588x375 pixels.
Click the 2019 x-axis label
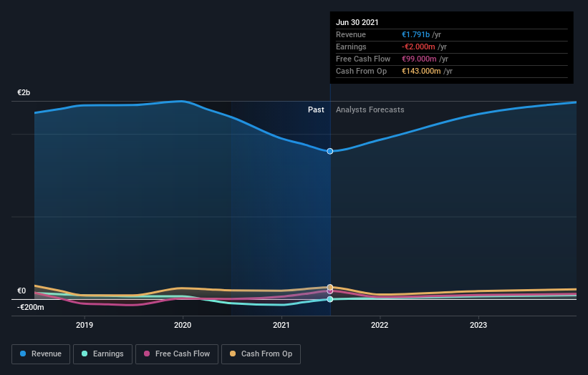pyautogui.click(x=85, y=325)
